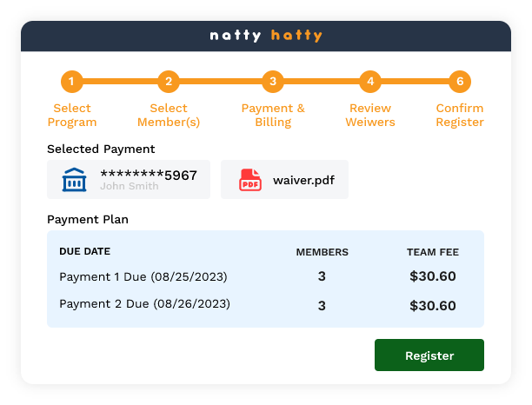The image size is (532, 405).
Task: Click step 2 circle in progress bar
Action: click(169, 83)
